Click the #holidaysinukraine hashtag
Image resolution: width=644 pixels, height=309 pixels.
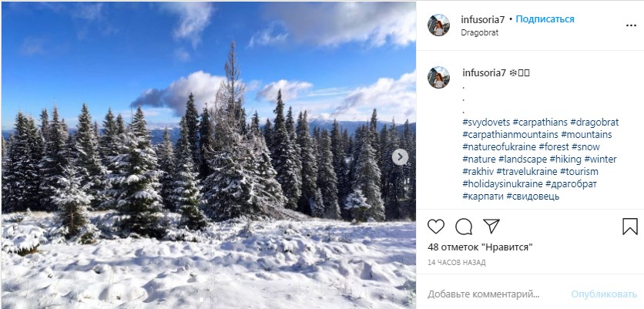(501, 184)
